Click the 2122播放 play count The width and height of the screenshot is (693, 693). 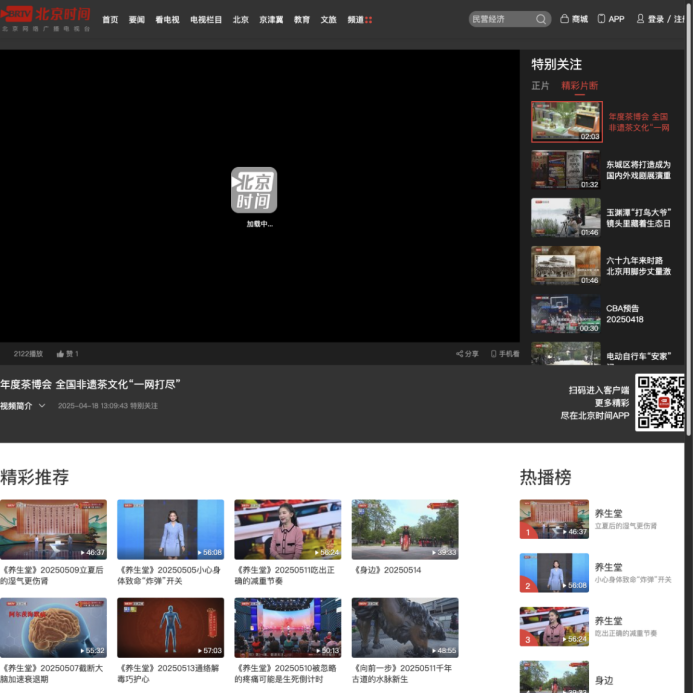coord(28,354)
